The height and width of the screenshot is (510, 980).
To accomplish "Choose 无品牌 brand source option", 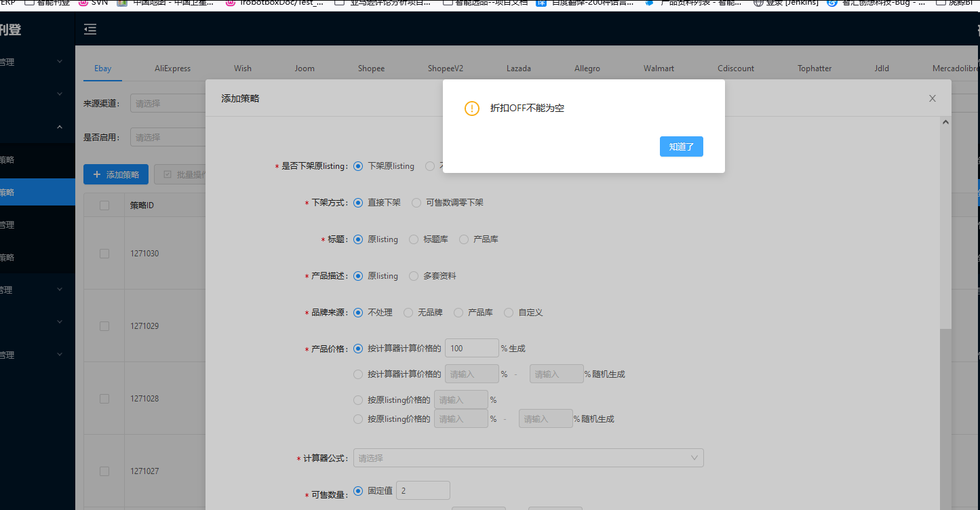I will 408,313.
